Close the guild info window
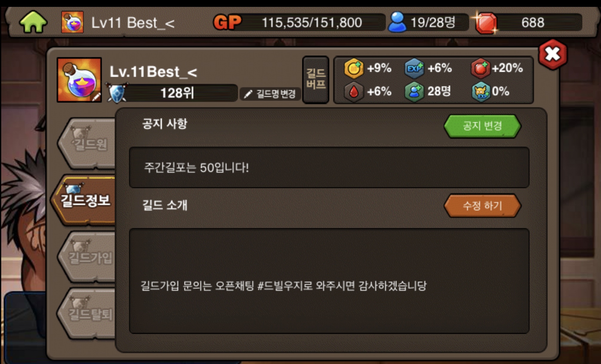 pos(553,55)
